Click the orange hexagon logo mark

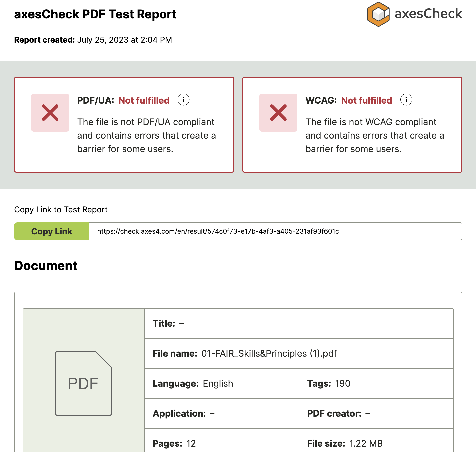378,14
